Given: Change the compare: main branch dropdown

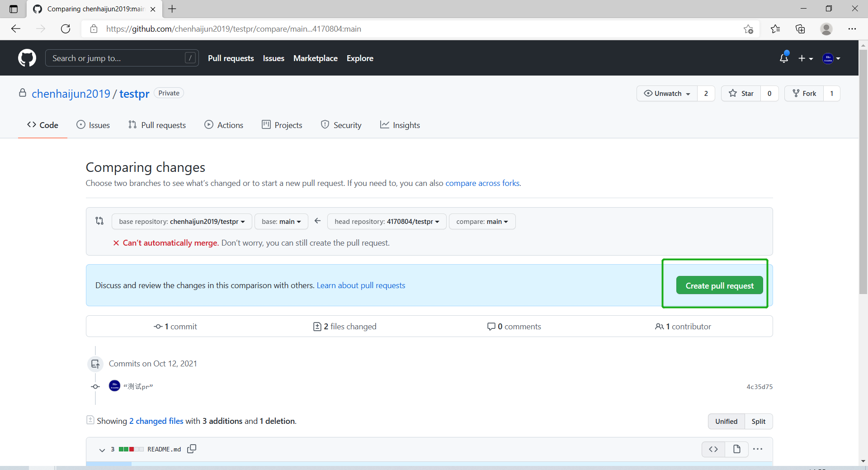Looking at the screenshot, I should (x=482, y=222).
